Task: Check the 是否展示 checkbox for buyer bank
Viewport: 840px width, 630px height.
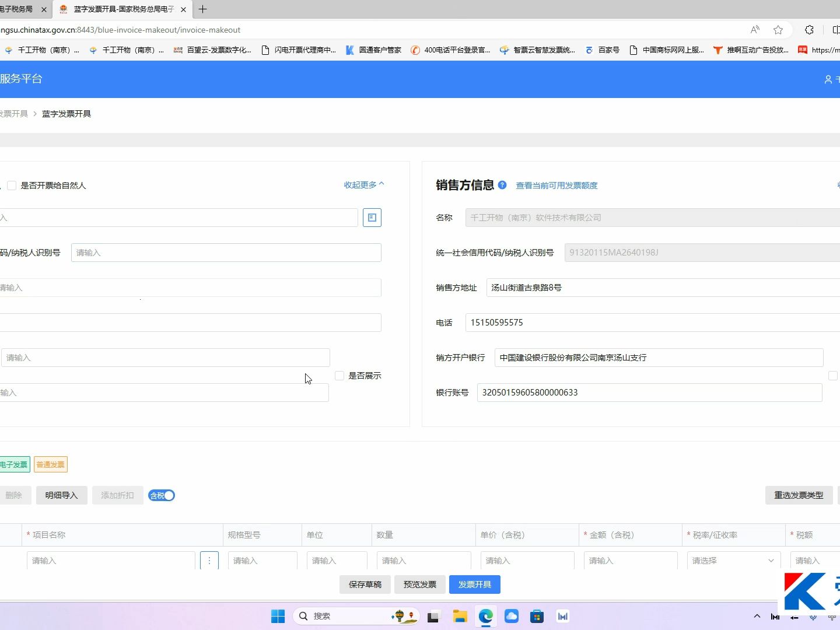Action: 339,376
